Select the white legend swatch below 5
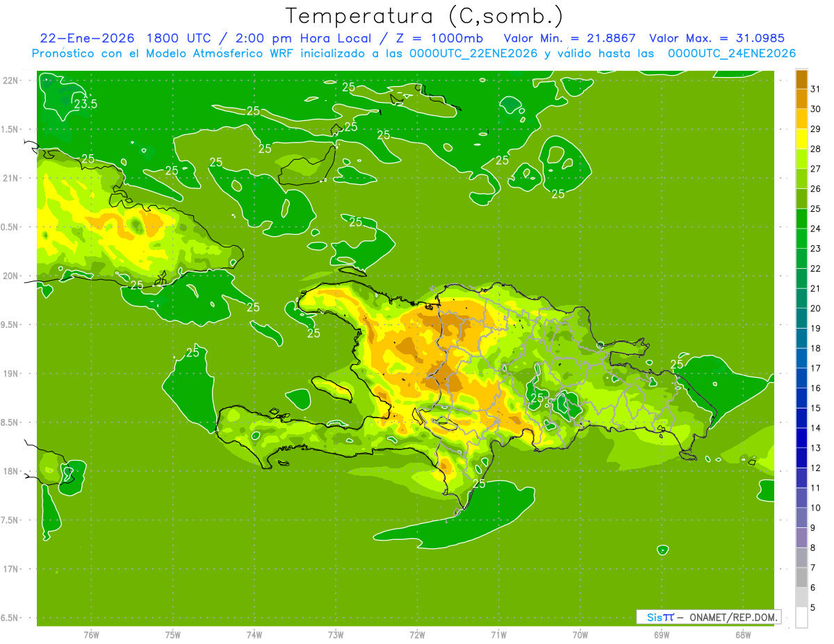834x644 pixels. (x=801, y=618)
